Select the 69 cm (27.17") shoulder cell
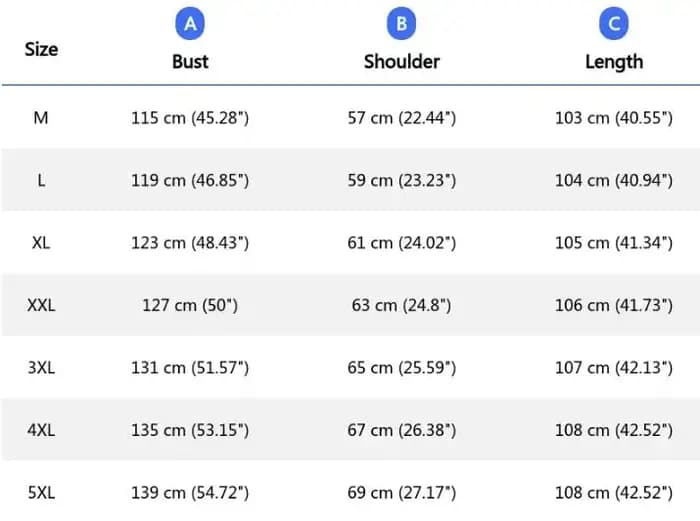Viewport: 700px width, 521px height. [401, 493]
